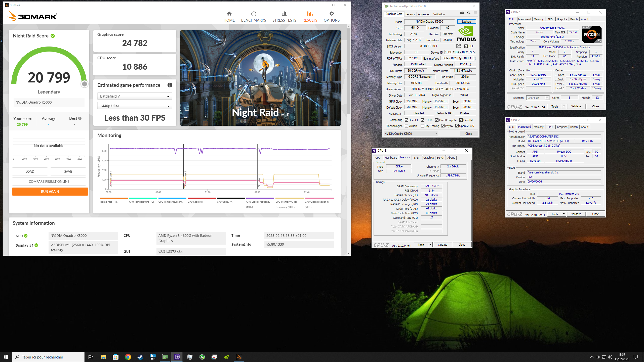This screenshot has width=644, height=362.
Task: Enable the Ray Tracing checkbox in GPU-Z
Action: click(x=422, y=126)
